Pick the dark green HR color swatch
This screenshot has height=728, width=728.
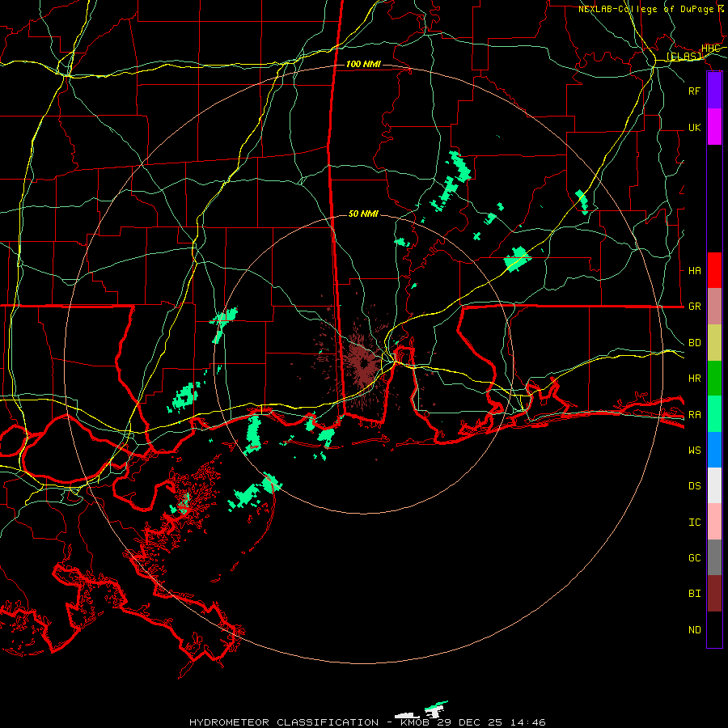(x=714, y=379)
